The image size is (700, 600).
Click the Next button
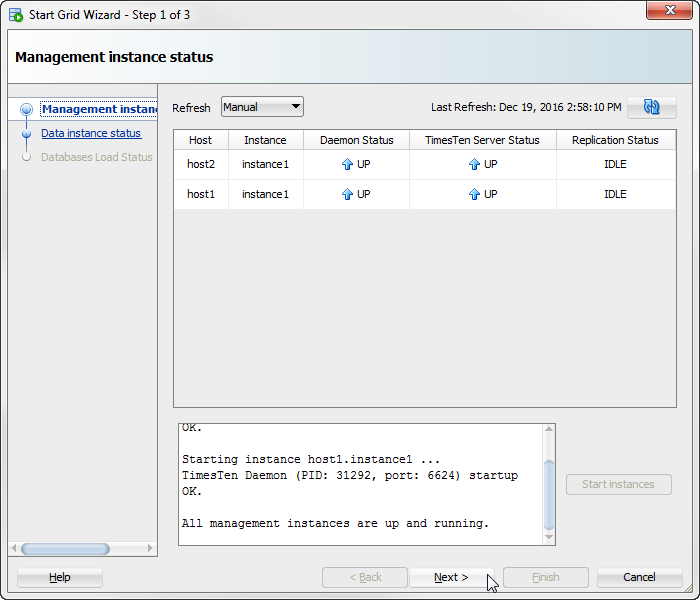[x=451, y=577]
